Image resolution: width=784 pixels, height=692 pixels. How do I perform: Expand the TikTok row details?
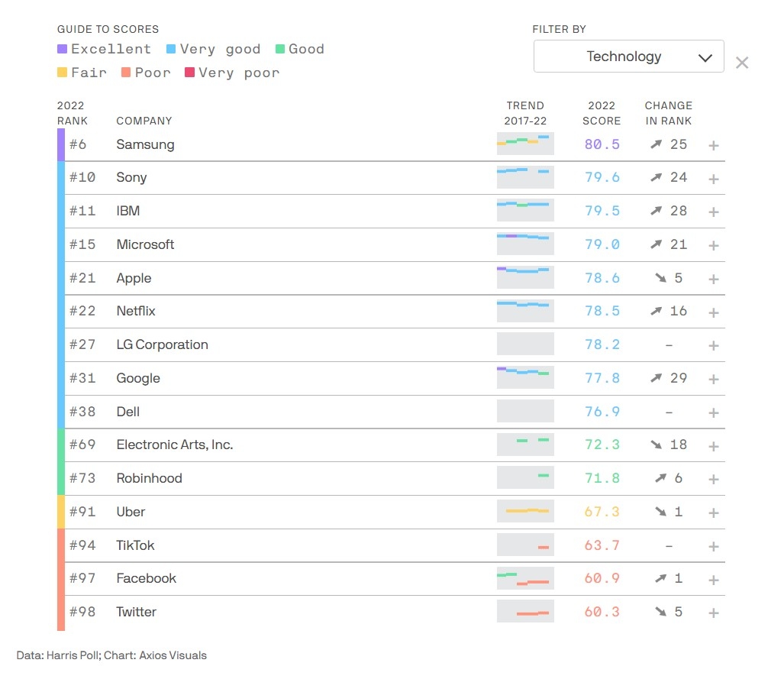(x=713, y=545)
